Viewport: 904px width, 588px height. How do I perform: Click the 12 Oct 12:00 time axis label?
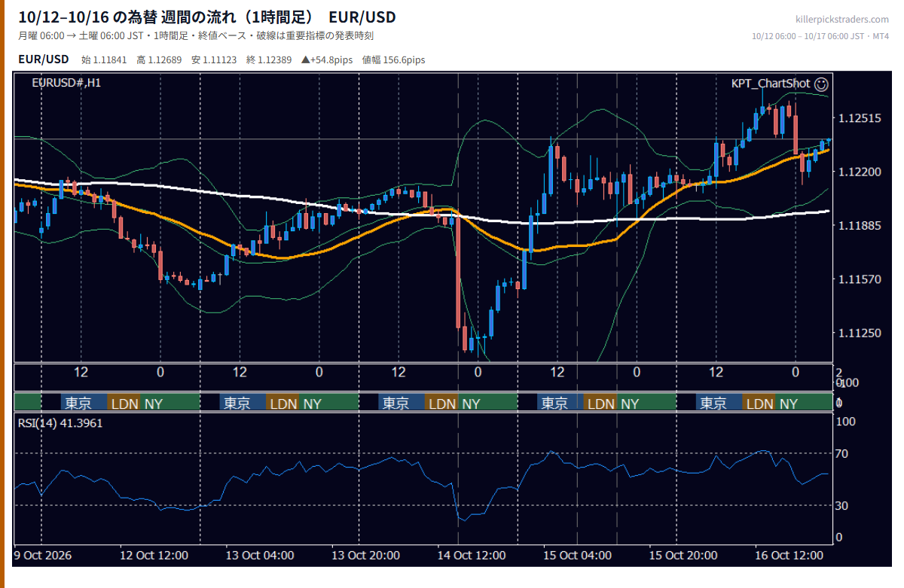154,555
